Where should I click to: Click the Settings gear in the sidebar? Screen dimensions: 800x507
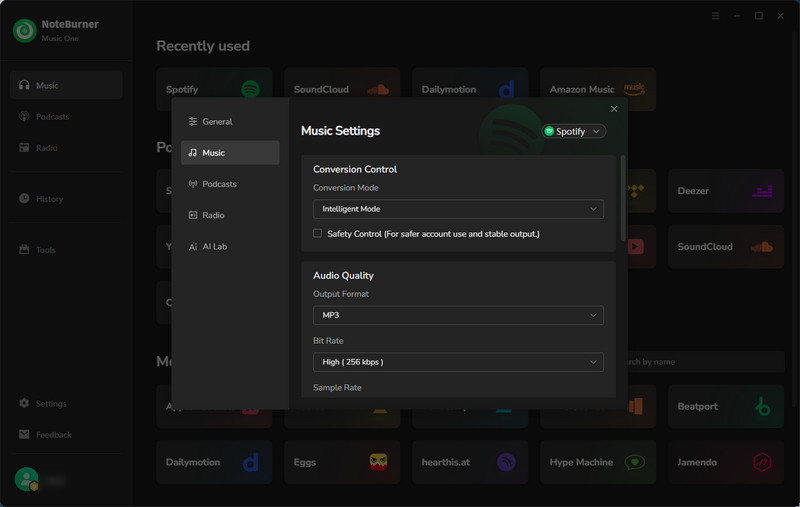pyautogui.click(x=24, y=403)
